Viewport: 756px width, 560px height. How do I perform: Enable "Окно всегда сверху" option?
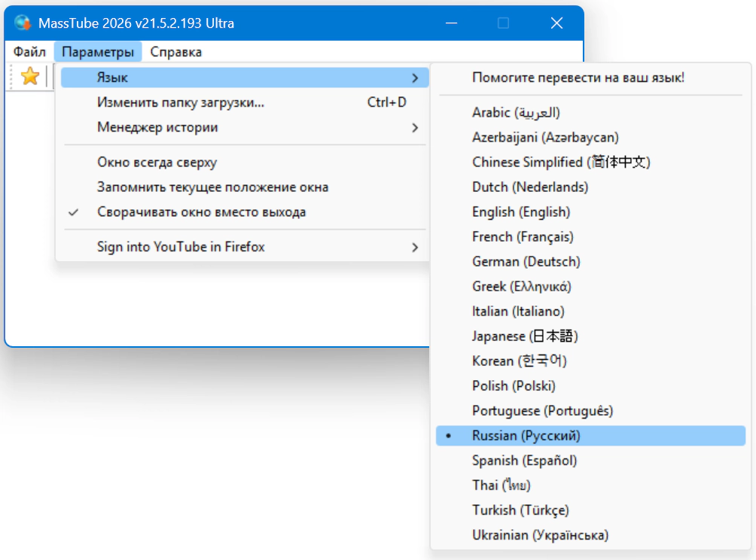pos(157,163)
